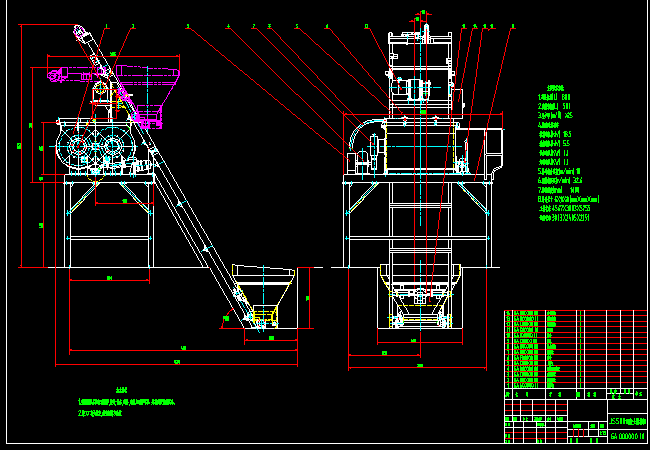This screenshot has height=450, width=650.
Task: Select the drawing number cell in title block
Action: (x=626, y=436)
